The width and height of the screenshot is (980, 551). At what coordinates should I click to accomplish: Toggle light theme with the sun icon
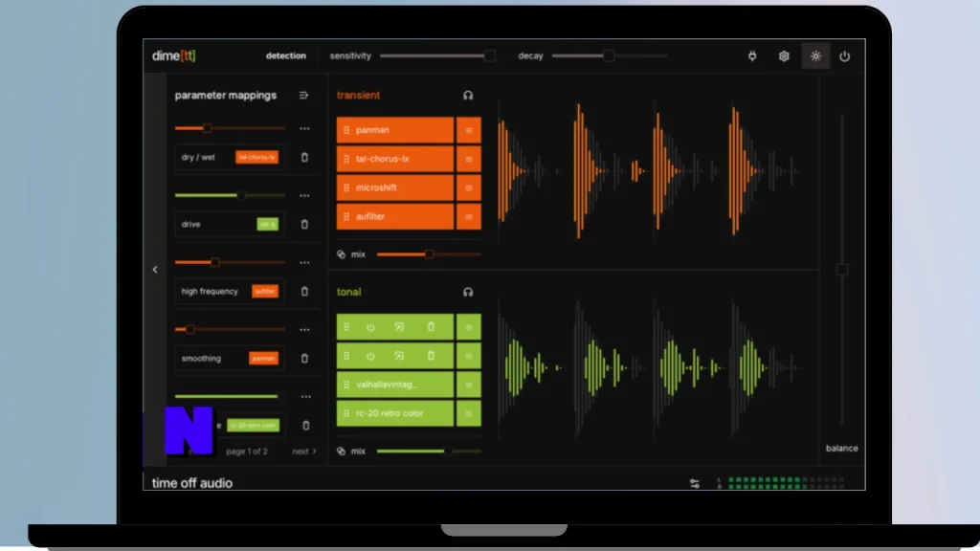pyautogui.click(x=815, y=56)
